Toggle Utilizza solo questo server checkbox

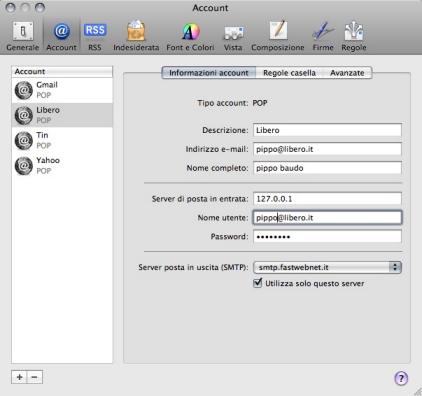point(258,283)
